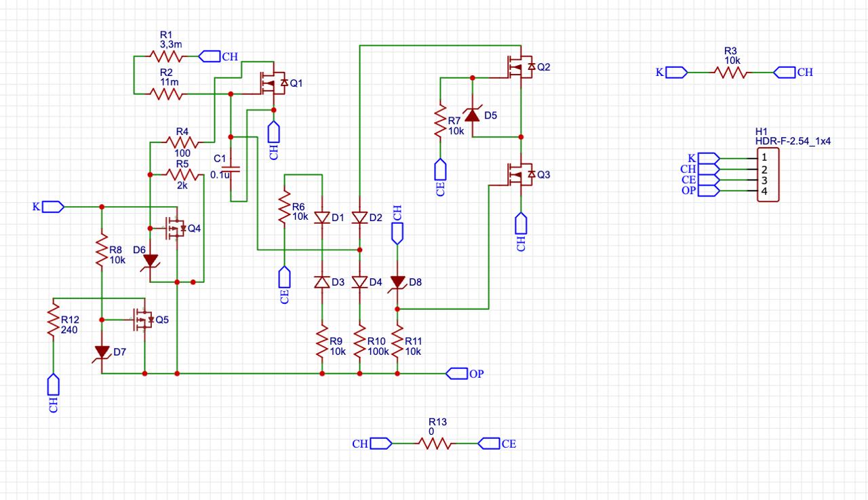Click diode D1 symbol

pyautogui.click(x=322, y=218)
